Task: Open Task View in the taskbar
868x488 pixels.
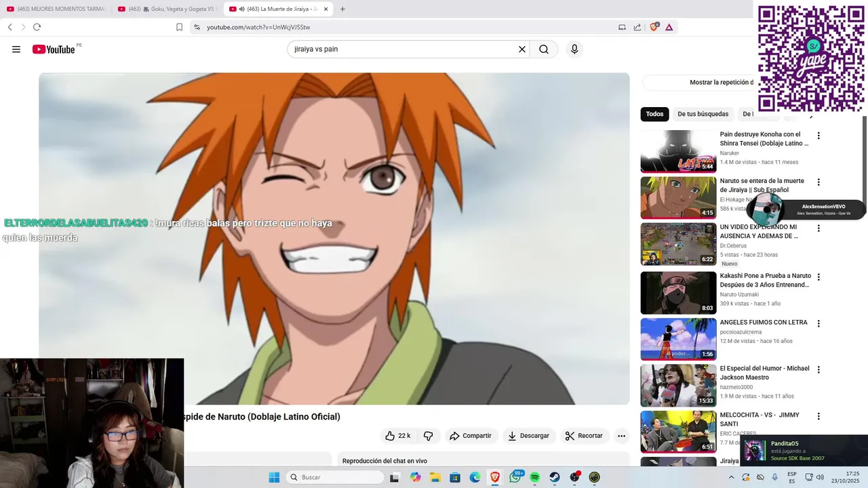Action: pyautogui.click(x=395, y=477)
